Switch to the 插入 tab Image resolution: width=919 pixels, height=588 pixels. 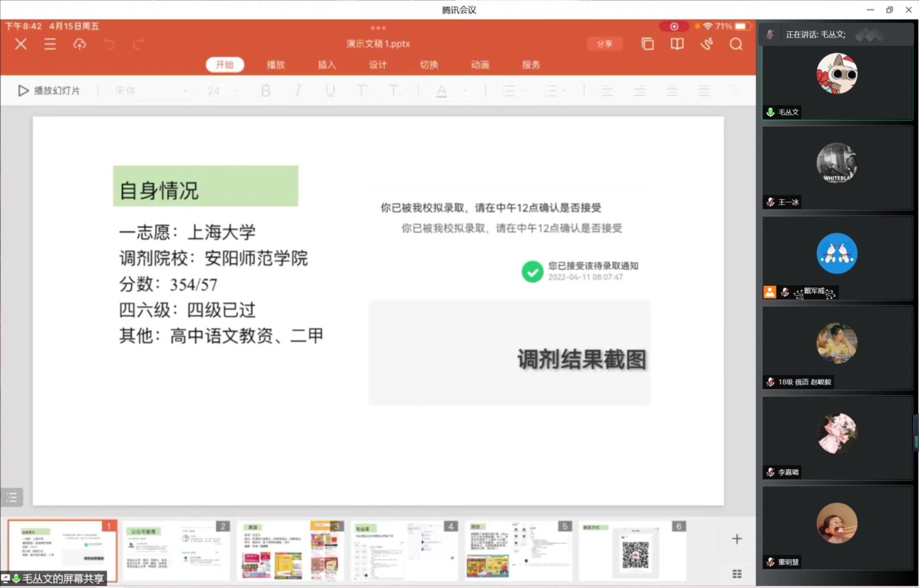(x=327, y=64)
